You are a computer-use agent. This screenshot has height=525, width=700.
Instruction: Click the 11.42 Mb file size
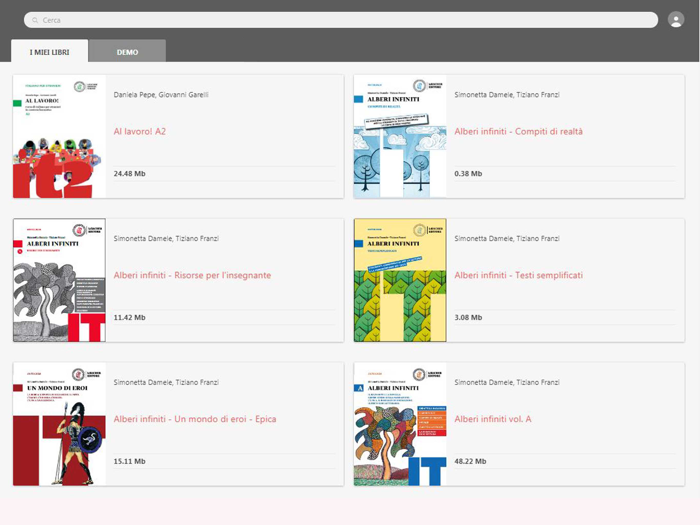point(129,317)
